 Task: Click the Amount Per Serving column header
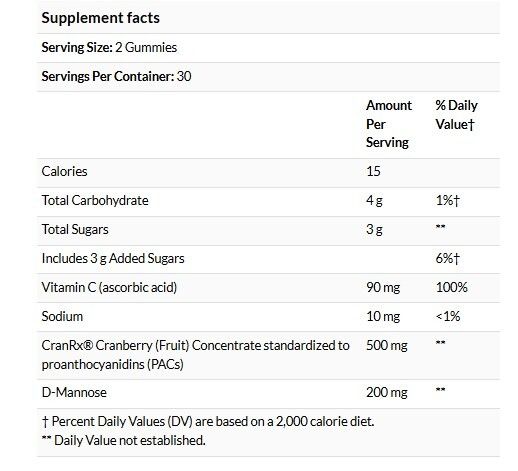tap(389, 124)
